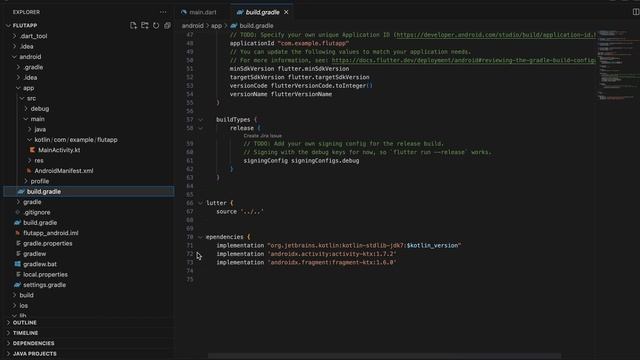Click the fragment-ktx:1.6.0 implementation line

pos(306,262)
